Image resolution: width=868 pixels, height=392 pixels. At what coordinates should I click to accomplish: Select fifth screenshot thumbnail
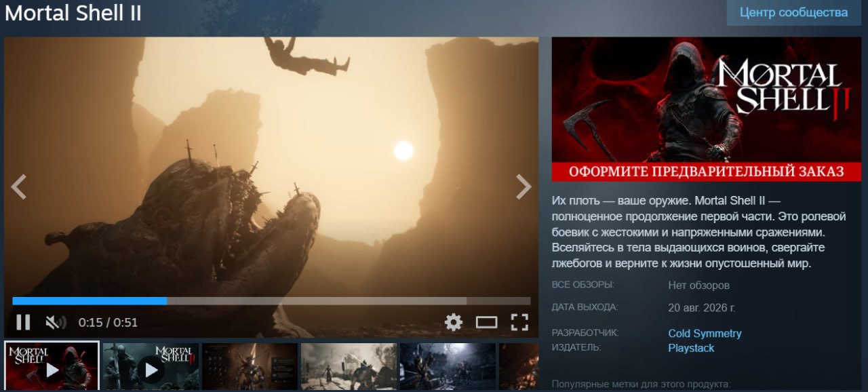448,366
